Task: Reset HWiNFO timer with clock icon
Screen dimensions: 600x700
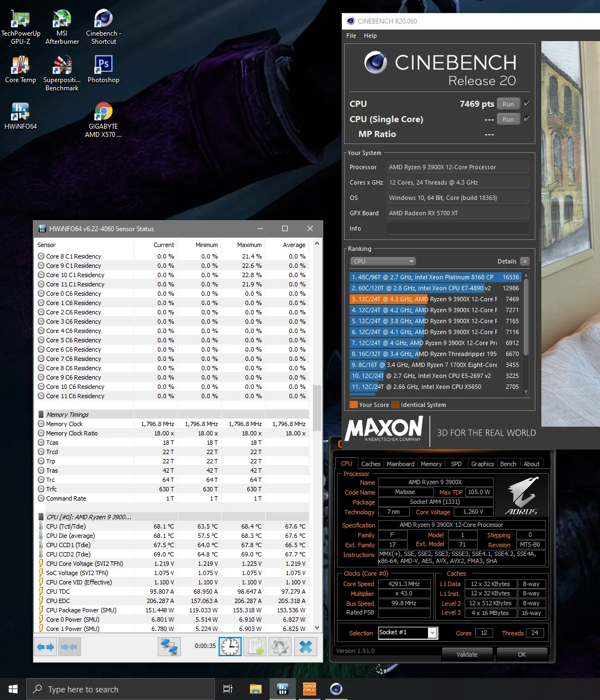Action: coord(230,647)
